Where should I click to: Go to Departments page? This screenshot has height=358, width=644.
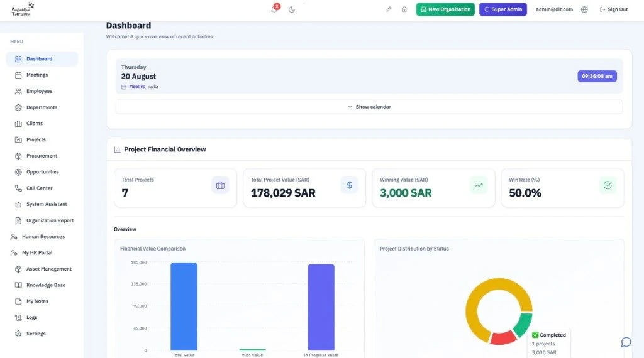tap(42, 107)
